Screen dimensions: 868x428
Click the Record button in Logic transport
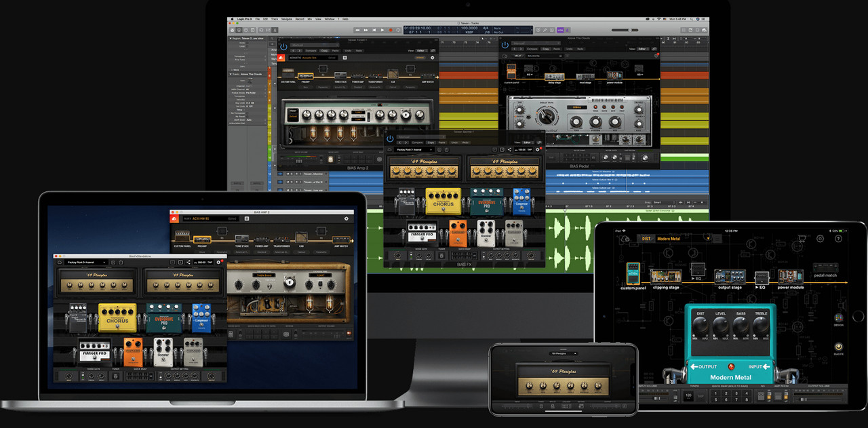(391, 30)
